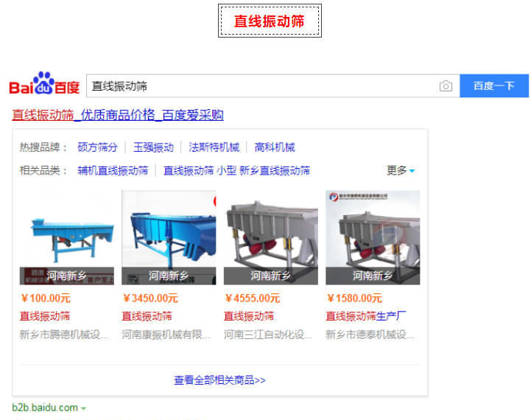531x420 pixels.
Task: Select the 玉强振动 brand link
Action: [153, 147]
